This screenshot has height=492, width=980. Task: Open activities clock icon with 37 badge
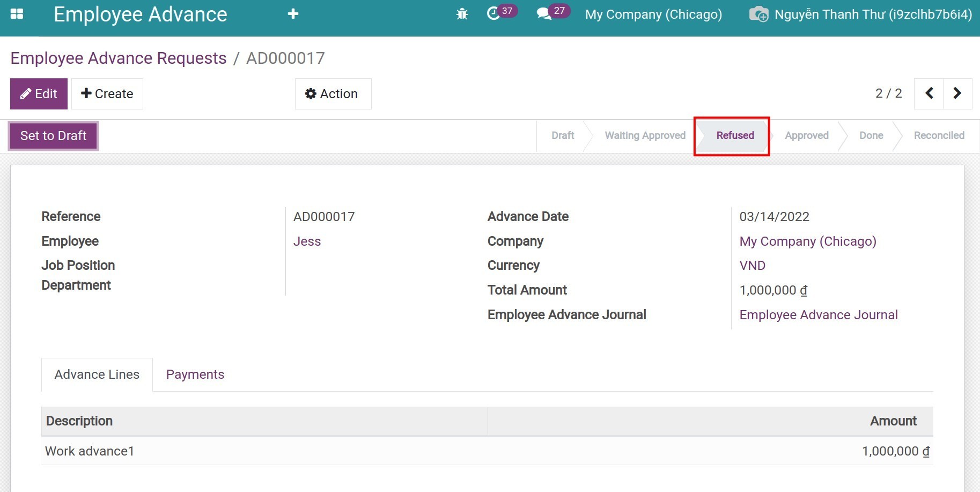[493, 13]
